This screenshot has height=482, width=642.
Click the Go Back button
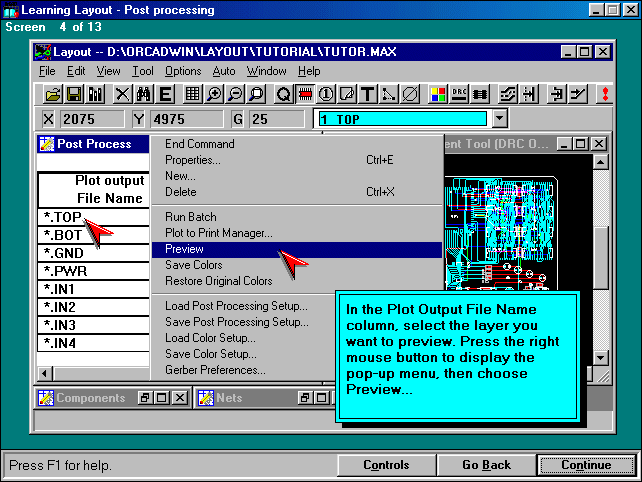tap(486, 465)
